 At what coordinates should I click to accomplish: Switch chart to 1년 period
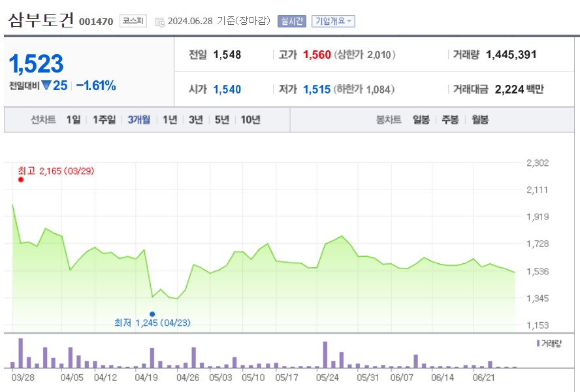point(170,120)
